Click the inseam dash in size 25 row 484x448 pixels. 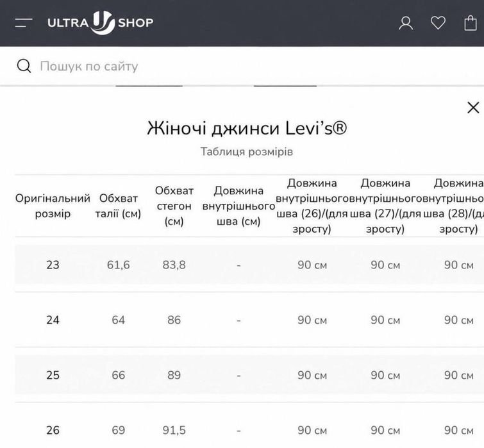[238, 376]
